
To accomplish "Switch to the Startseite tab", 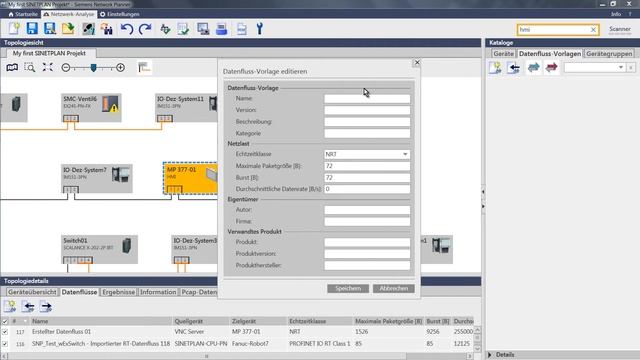I will coord(23,14).
